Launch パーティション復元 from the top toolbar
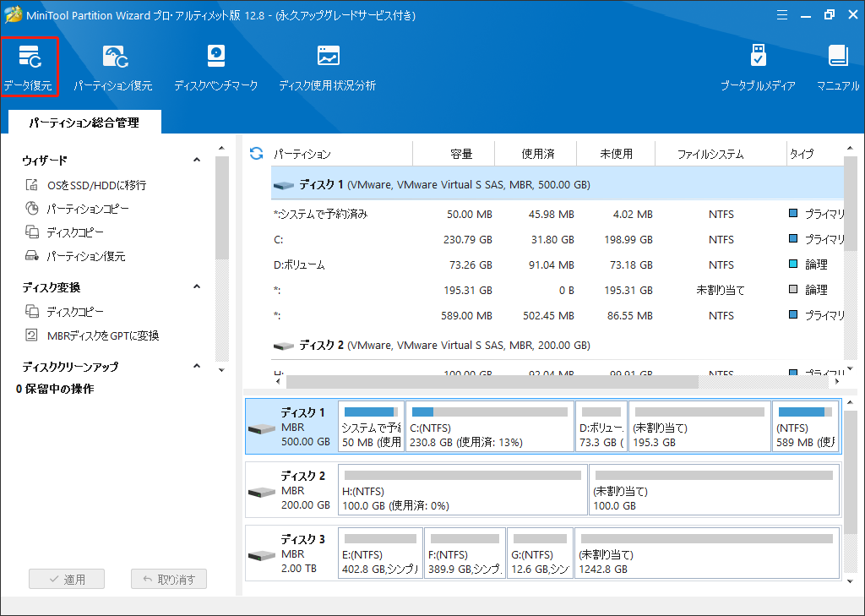The image size is (865, 616). [113, 67]
